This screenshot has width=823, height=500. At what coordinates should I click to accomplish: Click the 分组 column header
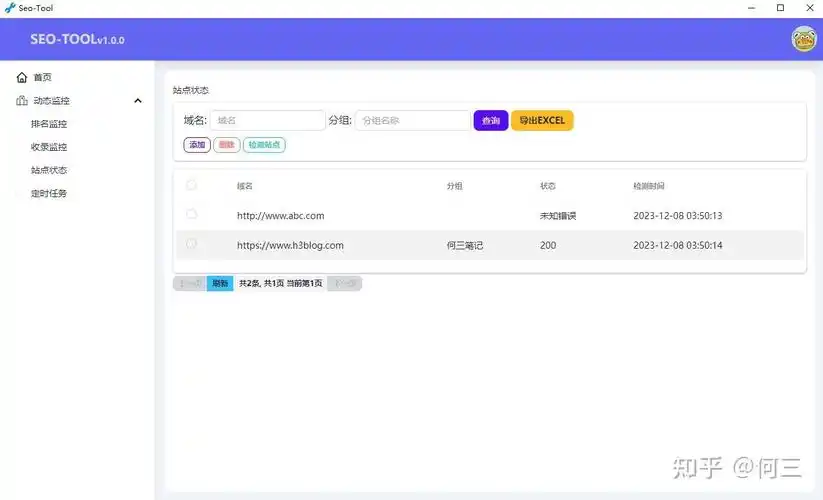click(x=455, y=186)
